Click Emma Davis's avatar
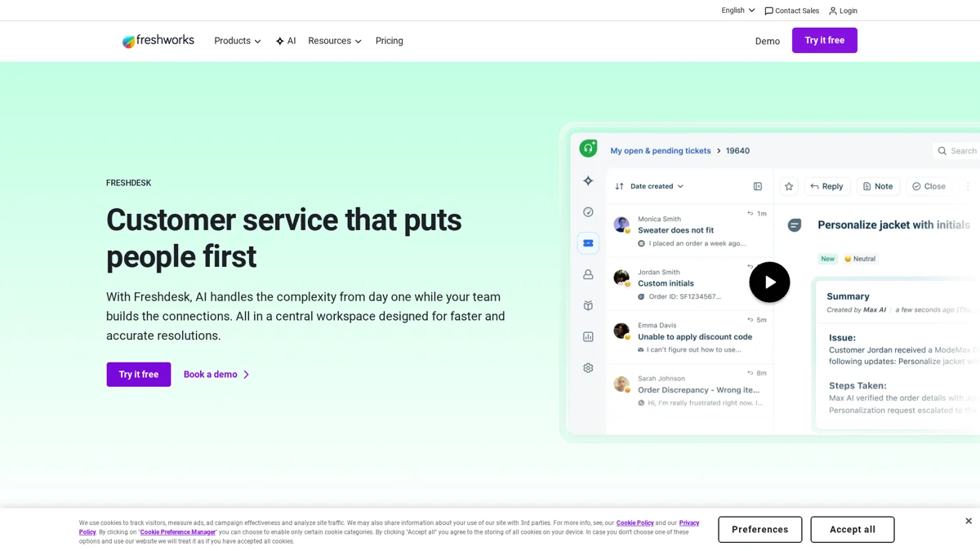This screenshot has width=980, height=551. pos(621,331)
